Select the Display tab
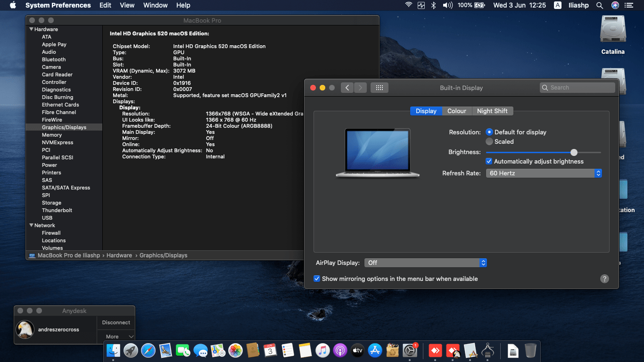644x362 pixels. click(x=426, y=111)
